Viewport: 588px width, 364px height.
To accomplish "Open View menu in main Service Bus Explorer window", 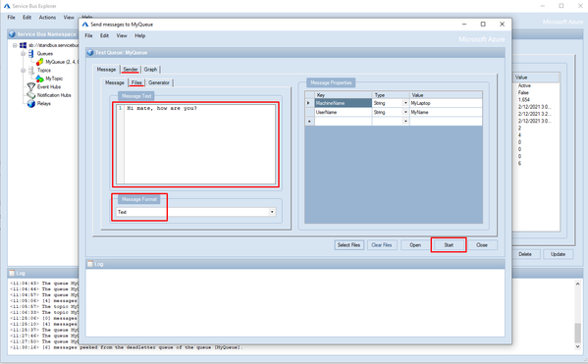I will click(x=69, y=18).
